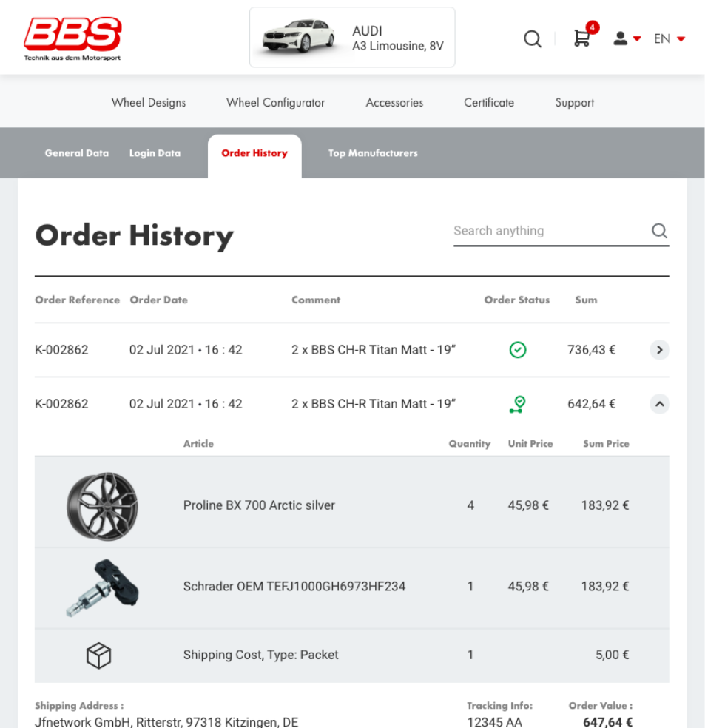The image size is (705, 728).
Task: Switch to Top Manufacturers tab
Action: point(373,153)
